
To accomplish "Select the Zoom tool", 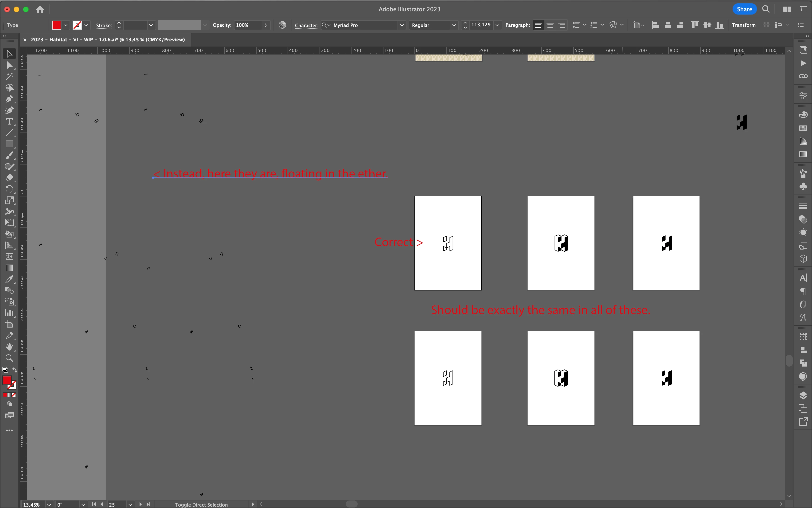I will point(9,358).
